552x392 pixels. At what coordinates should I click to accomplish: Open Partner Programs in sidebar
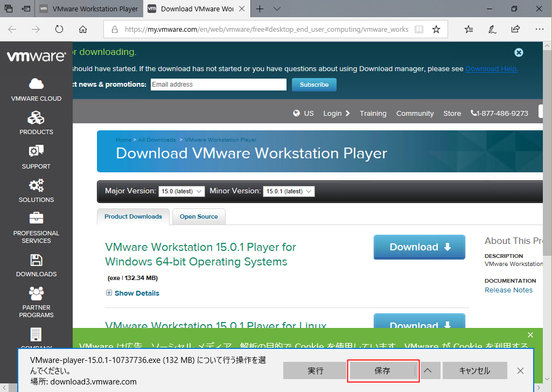click(x=36, y=302)
